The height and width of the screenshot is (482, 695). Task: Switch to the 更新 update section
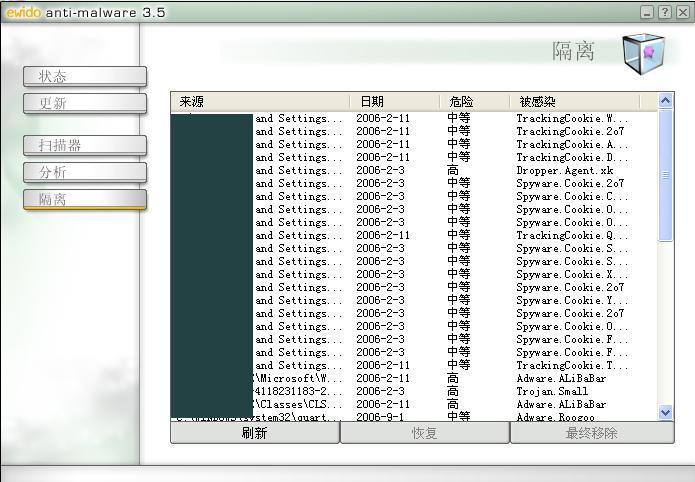85,103
